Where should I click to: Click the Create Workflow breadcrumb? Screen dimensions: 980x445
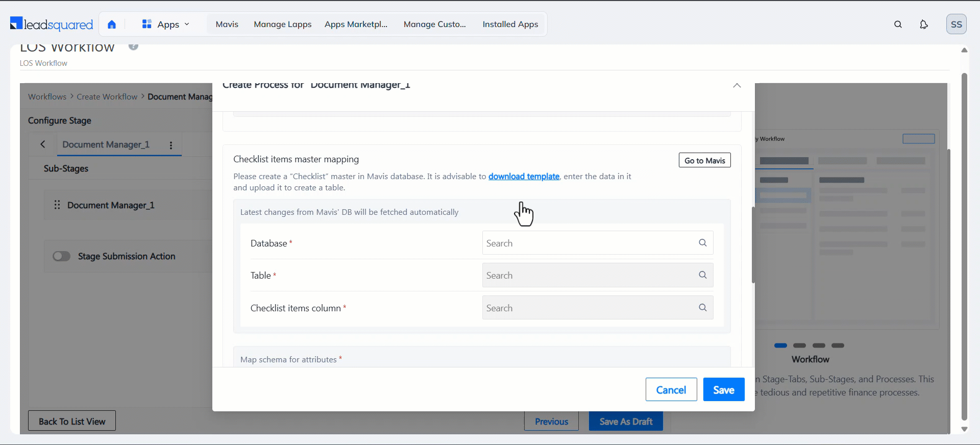[107, 96]
